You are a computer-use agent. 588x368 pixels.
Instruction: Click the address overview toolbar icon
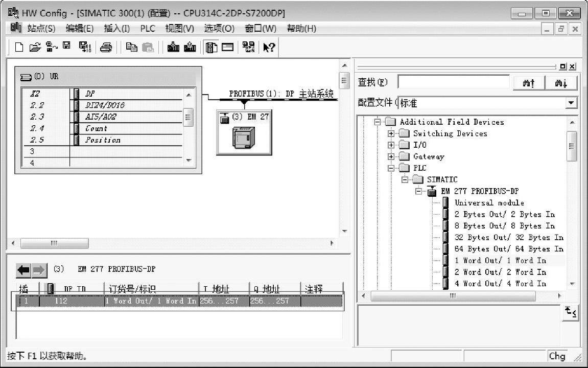228,47
